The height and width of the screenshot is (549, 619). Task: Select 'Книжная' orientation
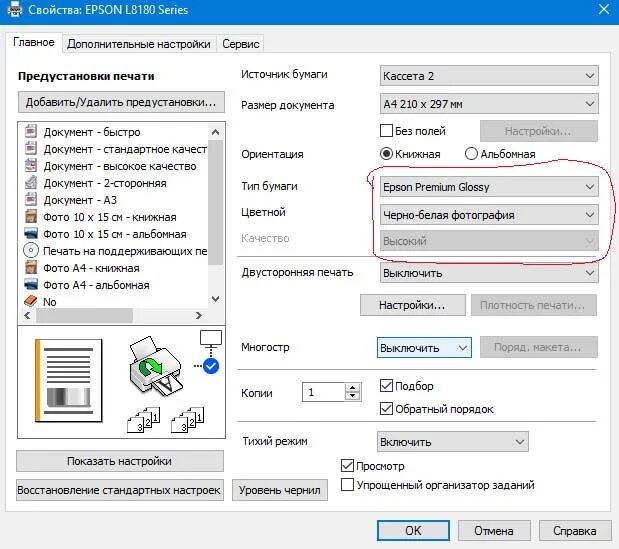386,154
